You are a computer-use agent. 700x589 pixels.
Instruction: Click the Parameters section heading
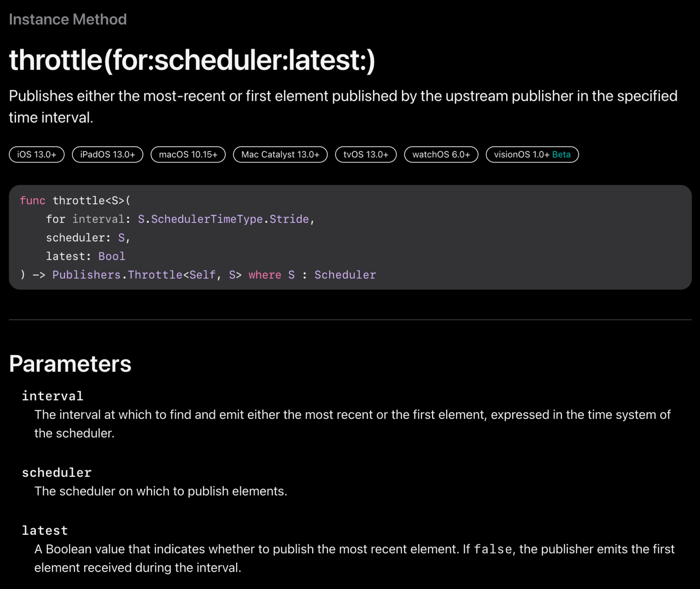pyautogui.click(x=70, y=364)
